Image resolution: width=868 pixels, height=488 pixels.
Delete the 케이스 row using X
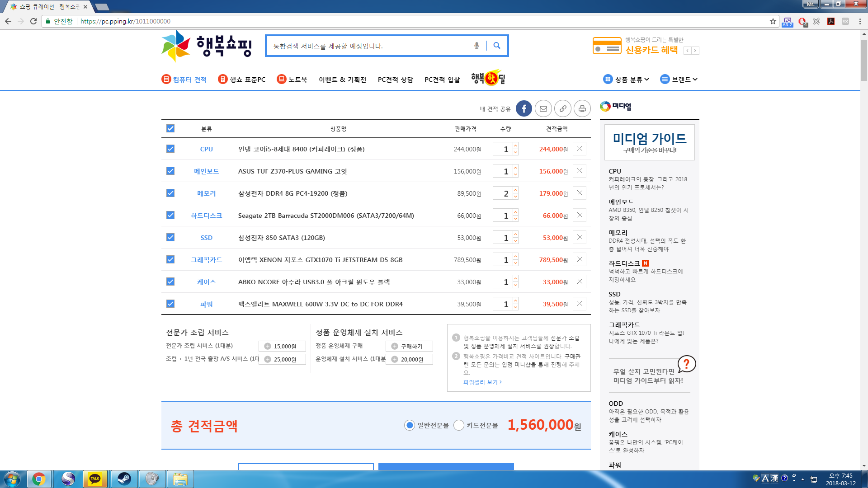(x=580, y=282)
